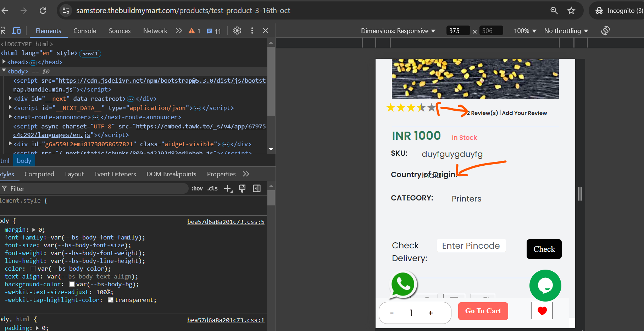This screenshot has width=644, height=331.
Task: Toggle the .cls classes button
Action: pyautogui.click(x=212, y=188)
